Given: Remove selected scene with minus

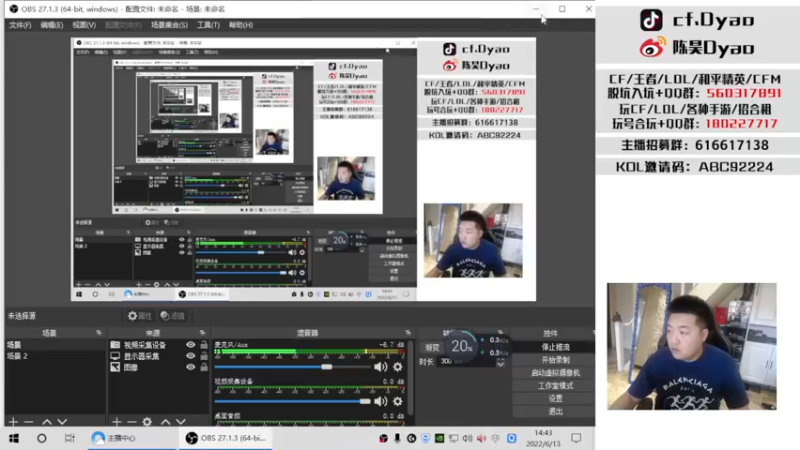Looking at the screenshot, I should (x=29, y=422).
